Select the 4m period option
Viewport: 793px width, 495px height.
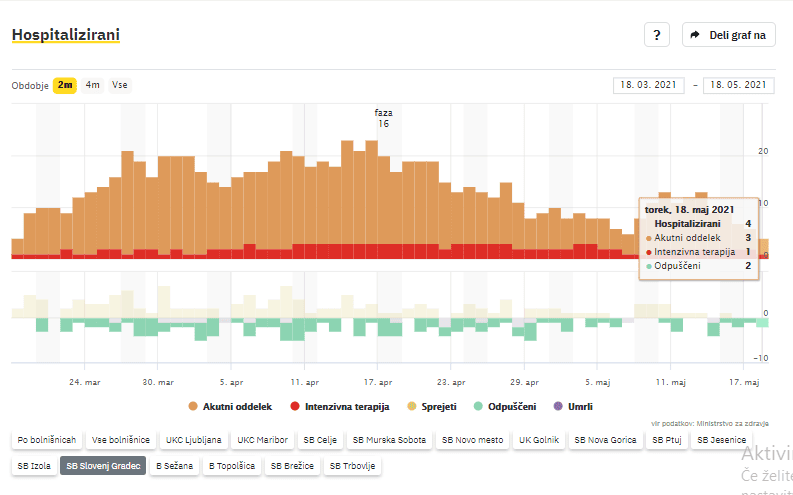tap(93, 85)
